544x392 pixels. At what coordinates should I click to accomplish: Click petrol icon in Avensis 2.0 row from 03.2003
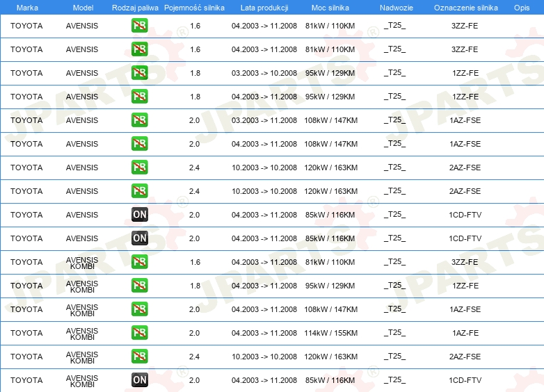coord(139,120)
